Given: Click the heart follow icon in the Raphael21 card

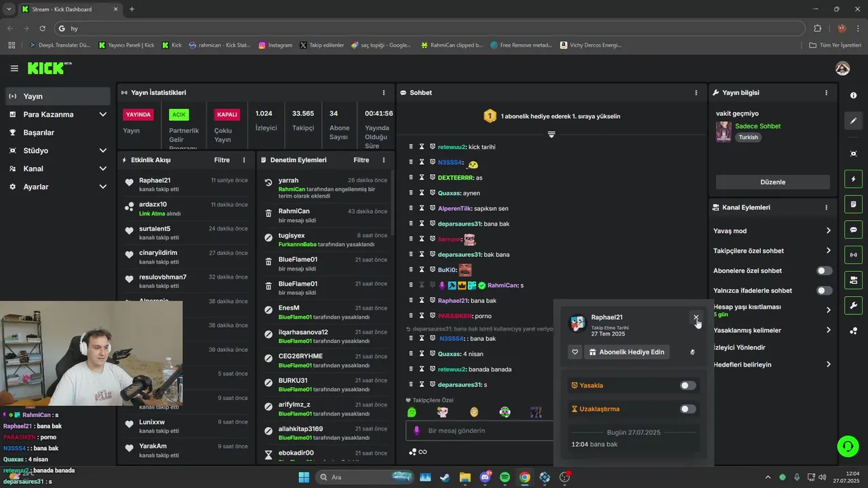Looking at the screenshot, I should point(575,352).
